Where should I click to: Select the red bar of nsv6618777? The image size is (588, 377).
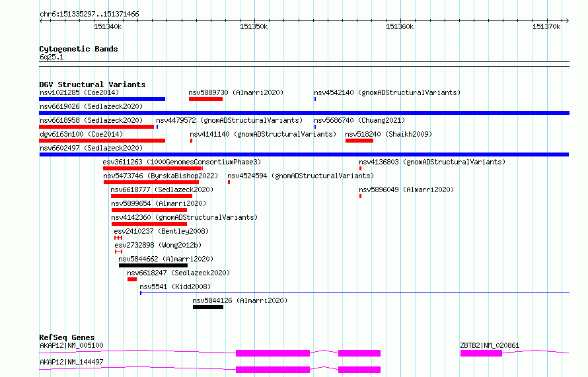[x=151, y=196]
